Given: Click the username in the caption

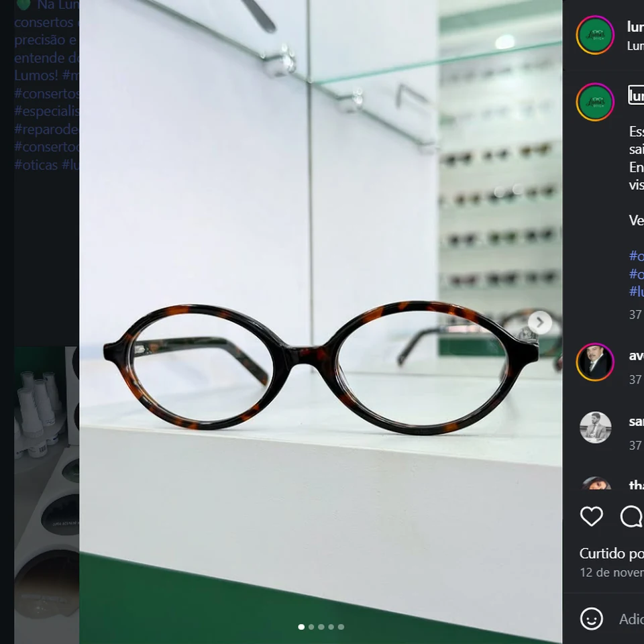Looking at the screenshot, I should click(636, 95).
